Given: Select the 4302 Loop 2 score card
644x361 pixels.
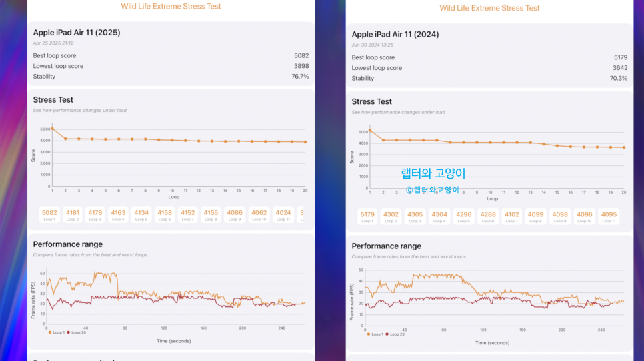Looking at the screenshot, I should tap(391, 216).
